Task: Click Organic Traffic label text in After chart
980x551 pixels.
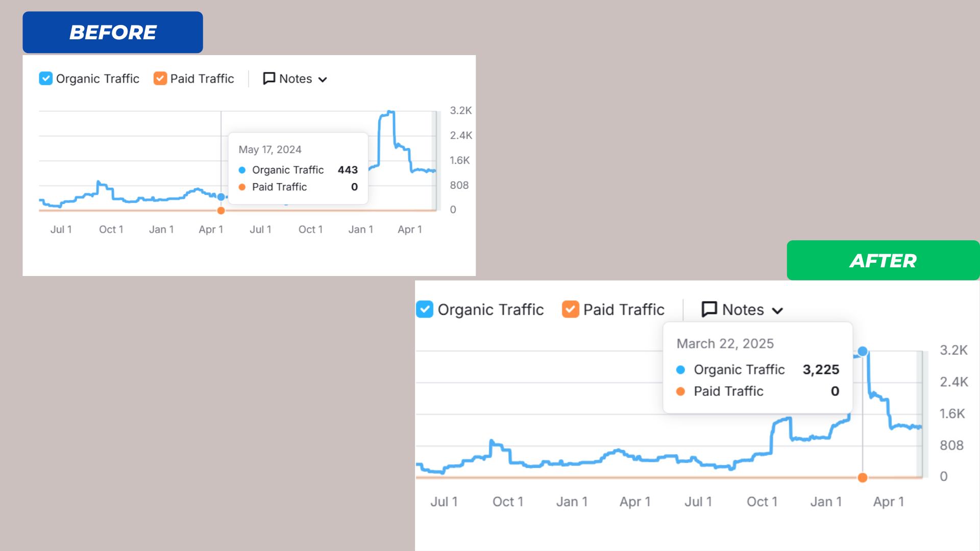Action: [x=491, y=310]
